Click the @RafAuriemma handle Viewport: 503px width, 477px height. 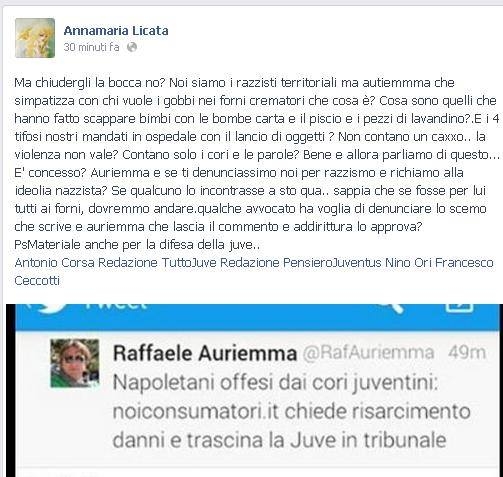point(368,353)
